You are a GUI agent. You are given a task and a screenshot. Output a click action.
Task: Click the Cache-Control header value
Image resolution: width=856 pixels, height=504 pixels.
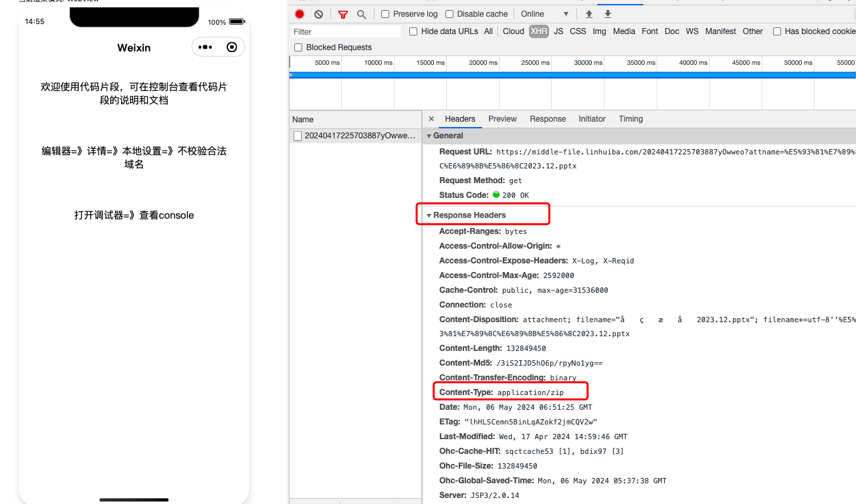pyautogui.click(x=554, y=290)
